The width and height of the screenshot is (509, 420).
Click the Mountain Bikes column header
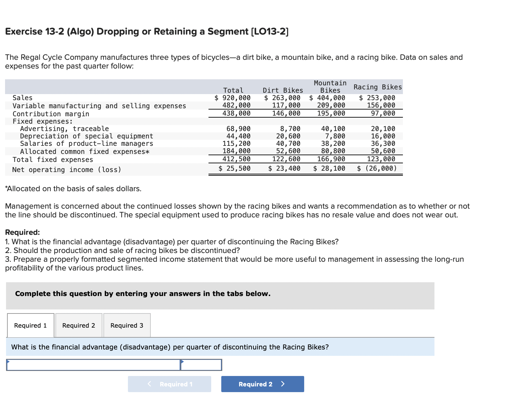[330, 87]
